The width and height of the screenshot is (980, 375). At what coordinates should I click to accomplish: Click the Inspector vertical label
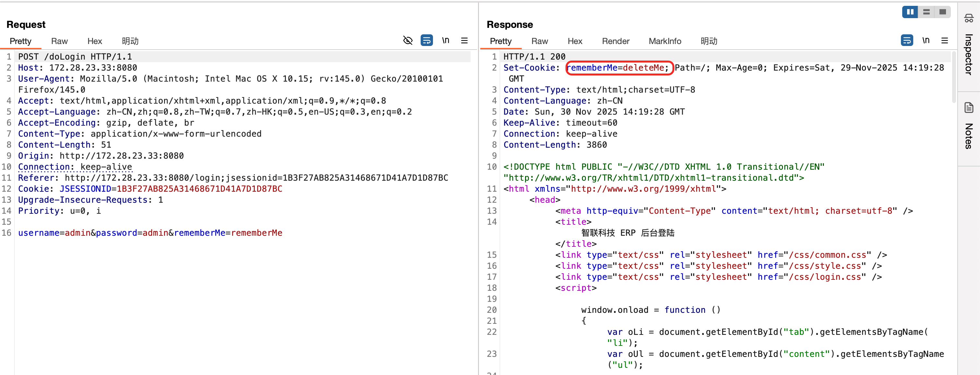(x=969, y=54)
